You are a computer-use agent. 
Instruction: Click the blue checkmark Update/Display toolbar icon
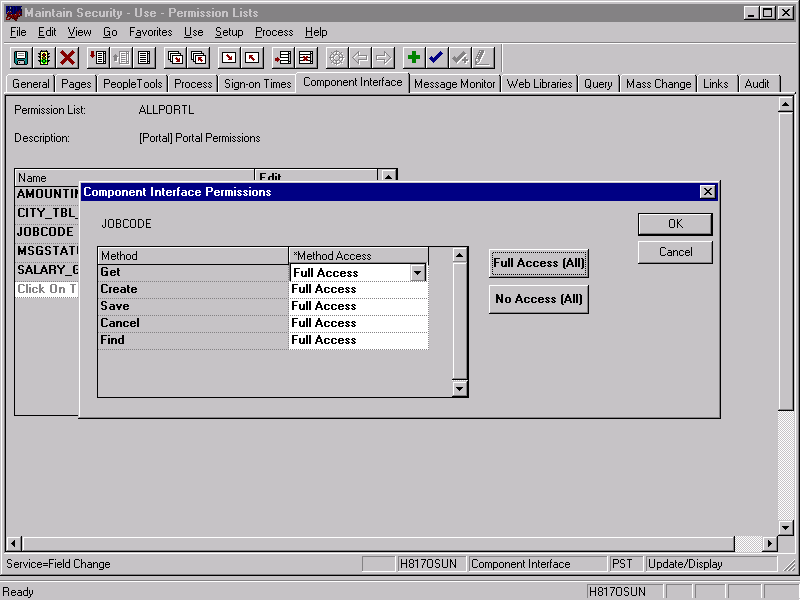point(436,57)
